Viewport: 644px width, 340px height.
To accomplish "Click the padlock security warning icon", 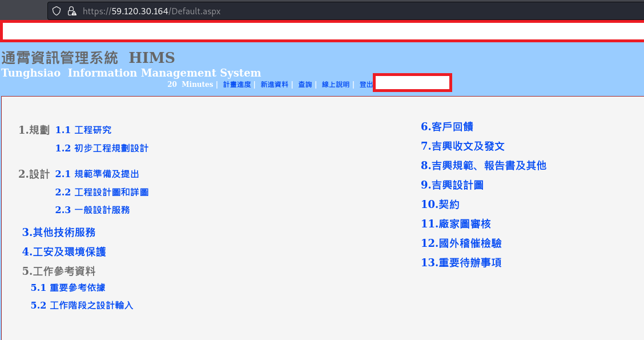I will 72,11.
